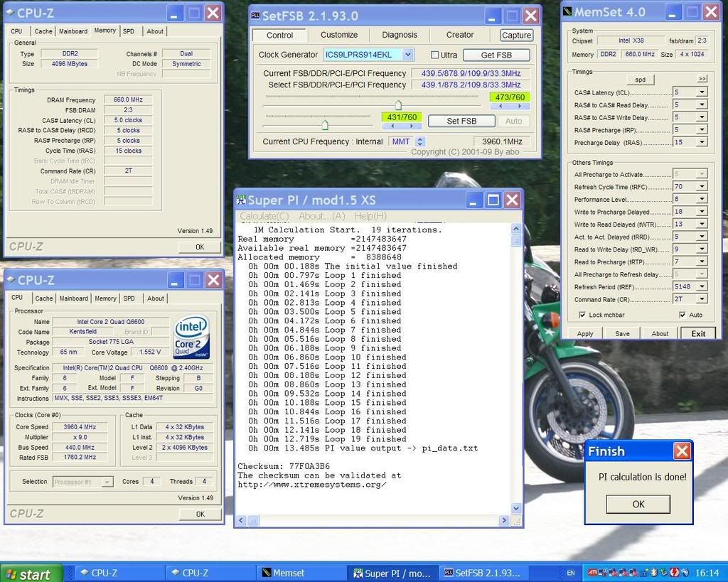This screenshot has height=582, width=728.
Task: Toggle the Auto checkbox in MemSet
Action: [x=682, y=315]
